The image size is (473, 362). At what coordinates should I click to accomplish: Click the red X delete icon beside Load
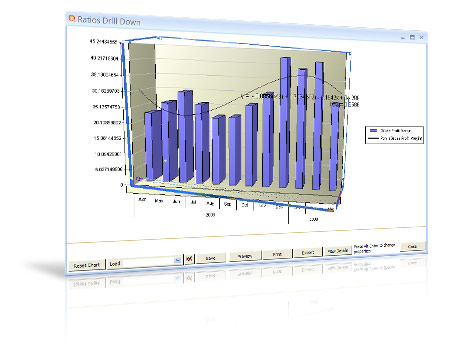pos(189,259)
